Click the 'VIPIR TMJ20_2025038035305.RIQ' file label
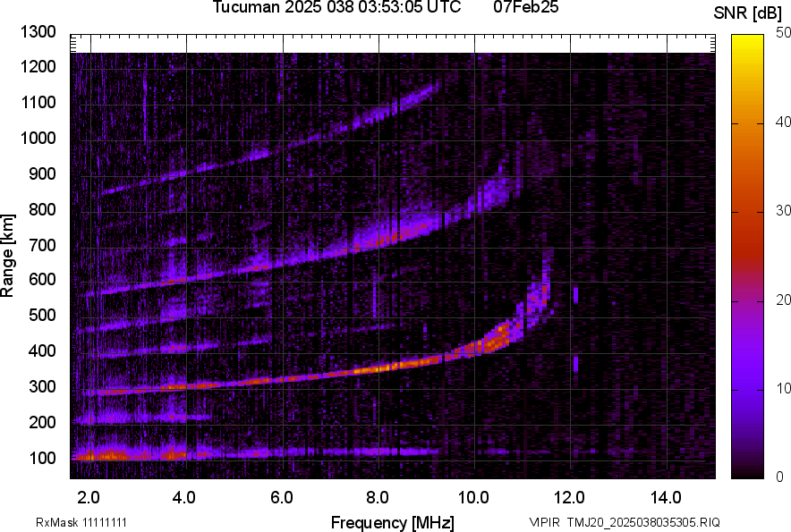 [625, 522]
